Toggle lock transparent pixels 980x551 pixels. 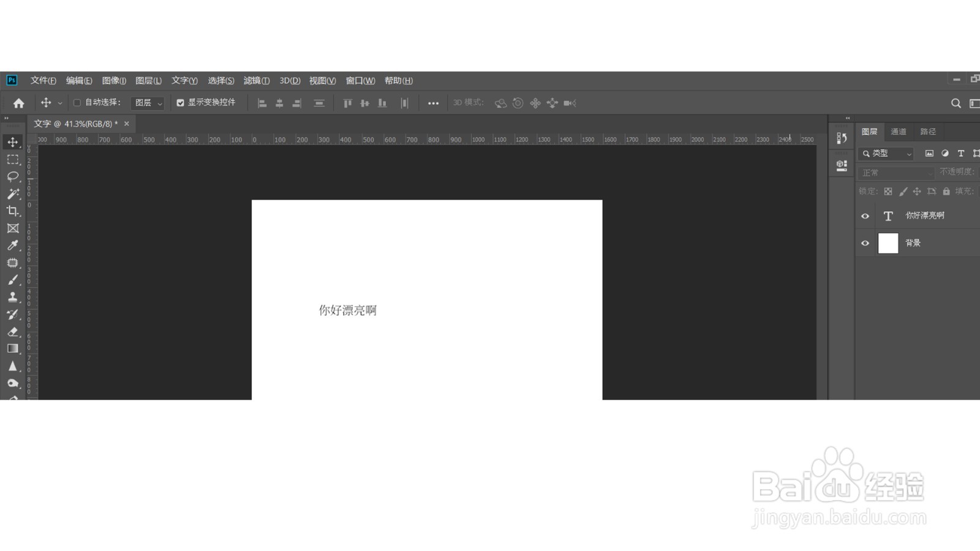coord(888,192)
